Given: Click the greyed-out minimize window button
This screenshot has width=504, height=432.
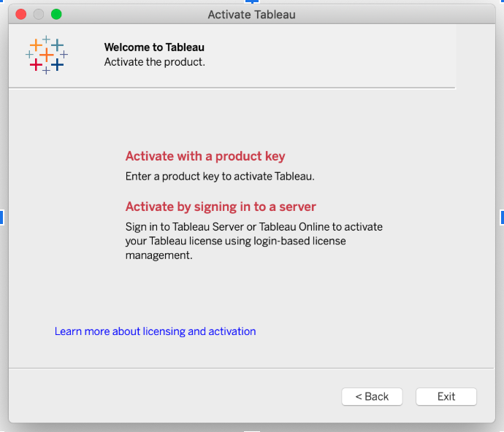Looking at the screenshot, I should click(39, 15).
